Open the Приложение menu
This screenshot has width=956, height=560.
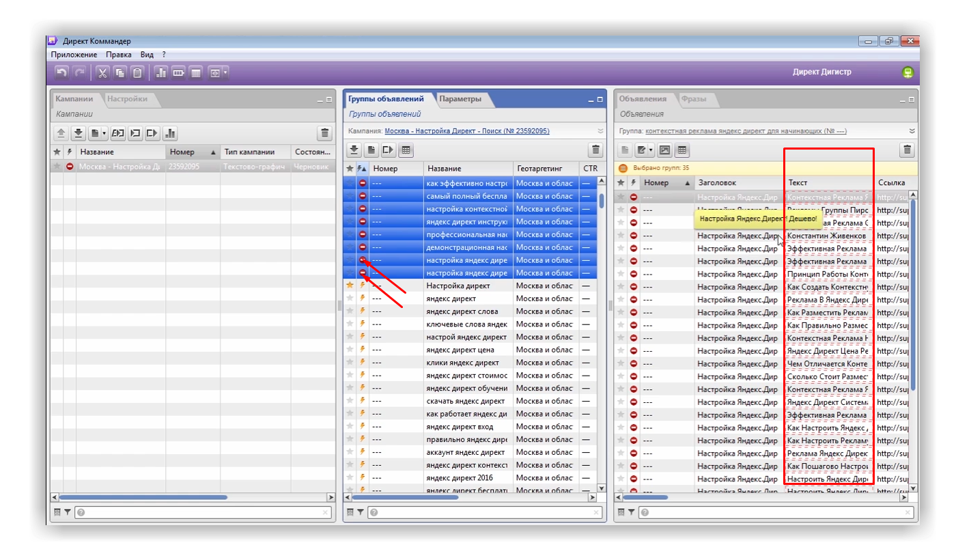pyautogui.click(x=74, y=55)
